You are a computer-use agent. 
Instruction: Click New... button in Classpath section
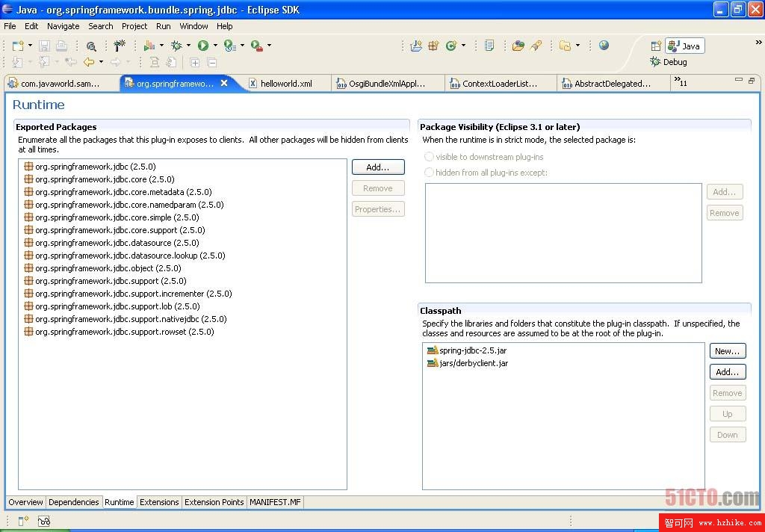coord(728,351)
